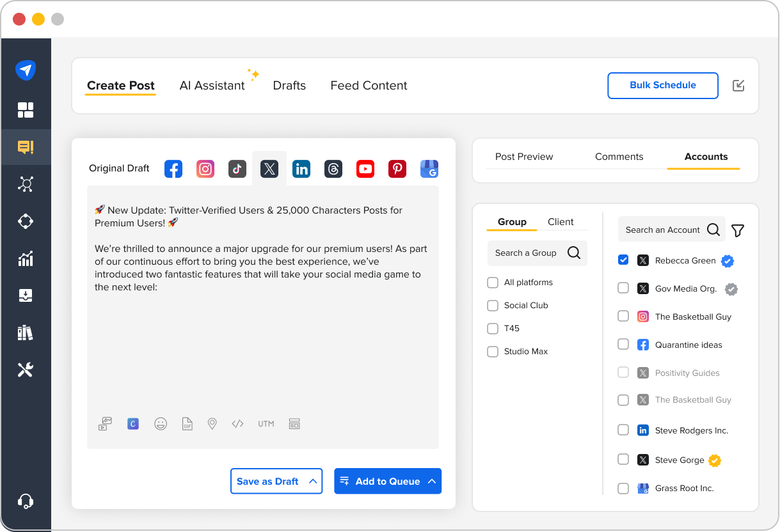Viewport: 780px width, 532px height.
Task: Open the UTM tracking tool
Action: (266, 423)
